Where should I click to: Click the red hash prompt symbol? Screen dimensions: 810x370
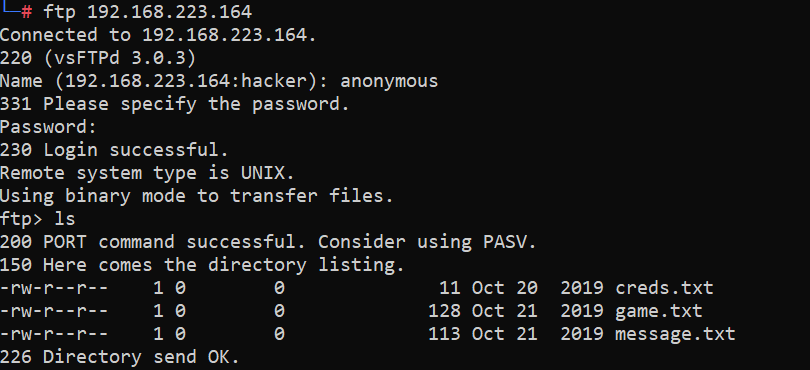click(27, 11)
